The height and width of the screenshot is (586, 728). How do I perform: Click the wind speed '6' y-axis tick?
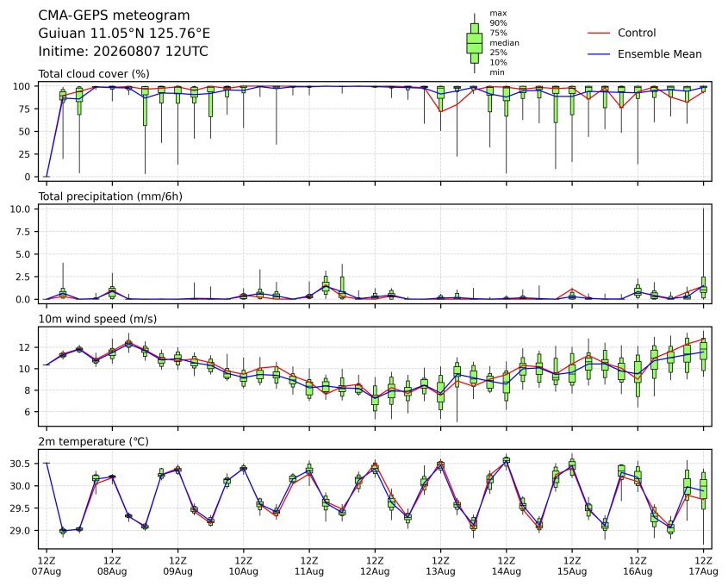pos(28,412)
